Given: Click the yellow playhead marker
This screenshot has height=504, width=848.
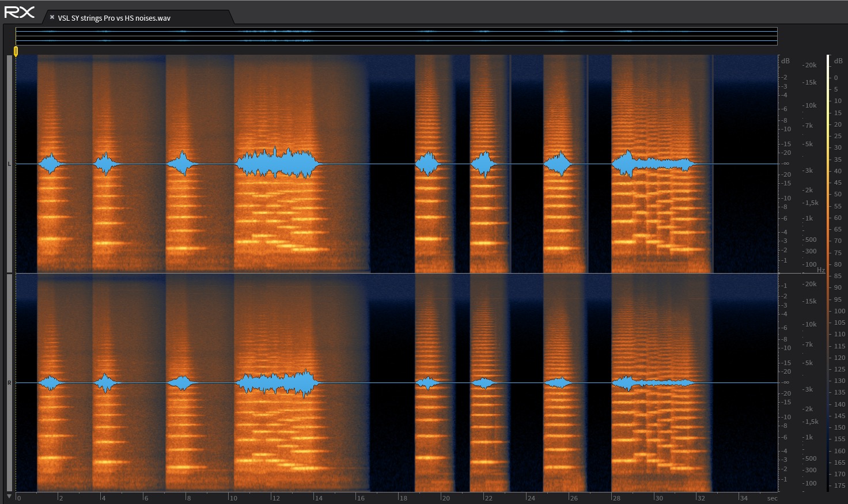Looking at the screenshot, I should [x=16, y=51].
